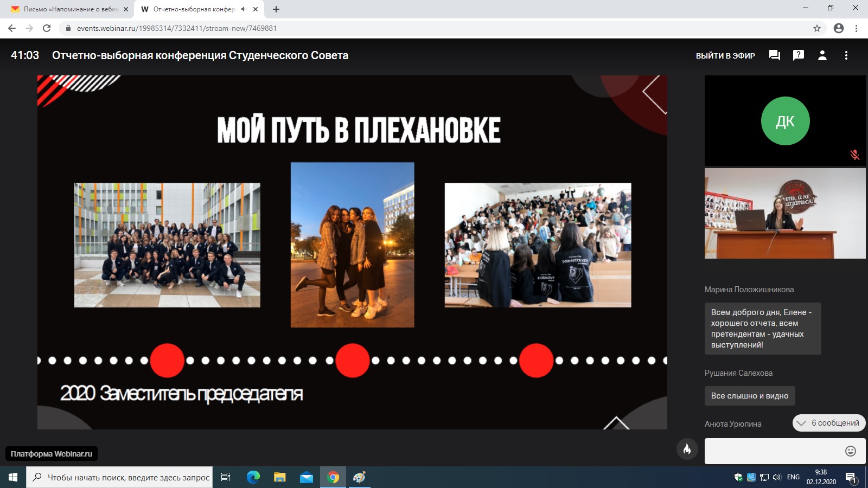Open the network status tray icon
This screenshot has width=868, height=488.
pos(764,477)
